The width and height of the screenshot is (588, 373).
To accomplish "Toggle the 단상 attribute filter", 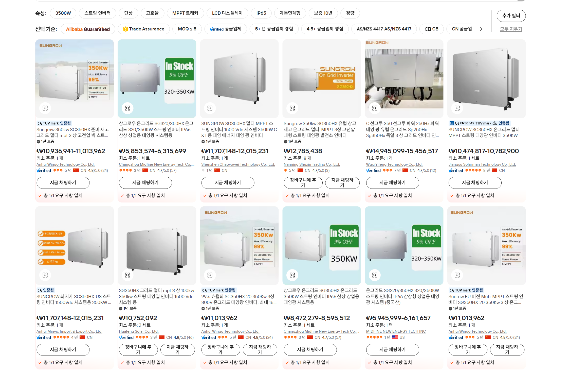I will (x=128, y=13).
